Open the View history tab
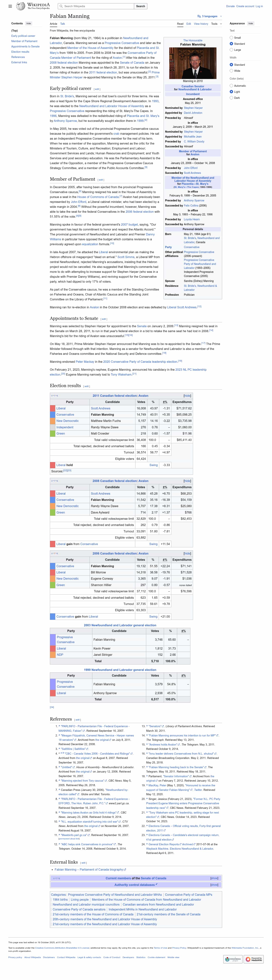The image size is (272, 980). pyautogui.click(x=201, y=24)
